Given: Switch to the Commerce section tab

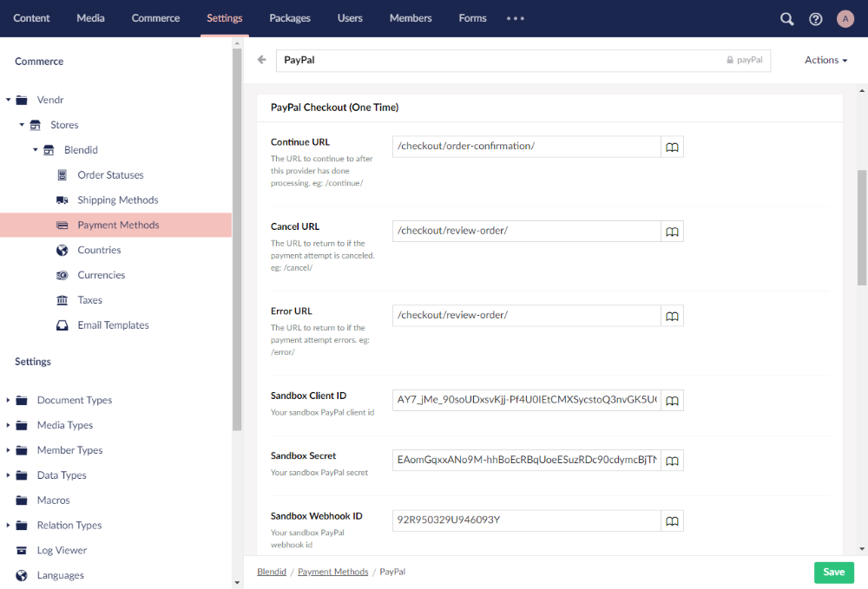Looking at the screenshot, I should [x=155, y=18].
